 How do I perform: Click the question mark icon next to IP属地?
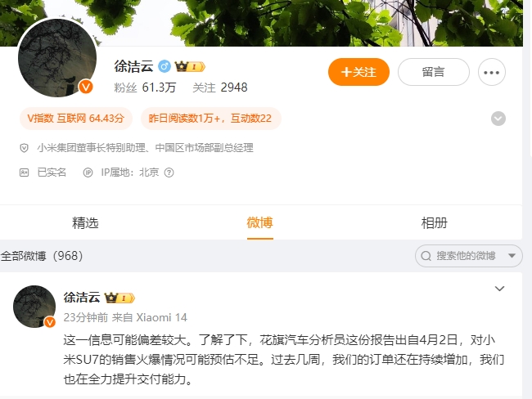pos(169,173)
